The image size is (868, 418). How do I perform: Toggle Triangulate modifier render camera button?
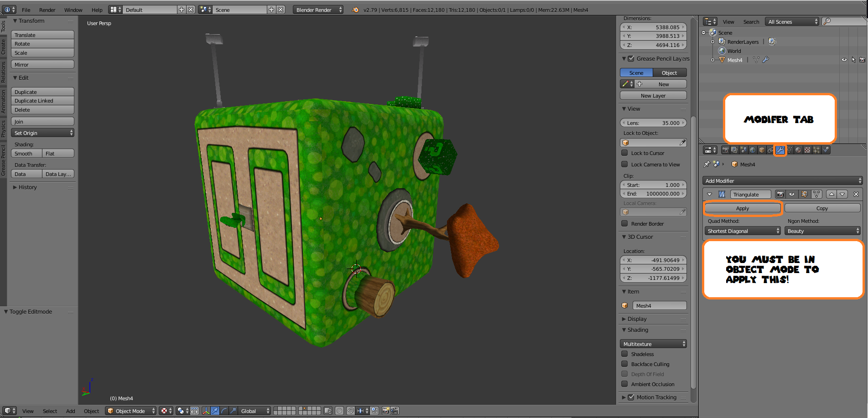(780, 194)
